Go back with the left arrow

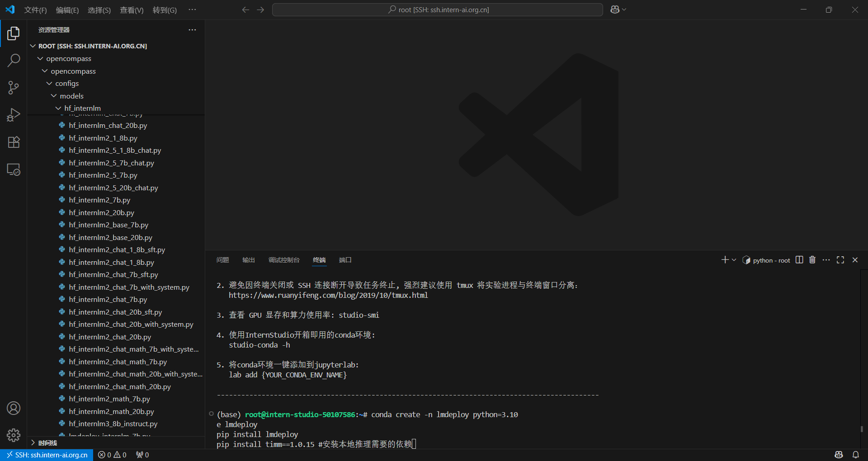pos(245,9)
